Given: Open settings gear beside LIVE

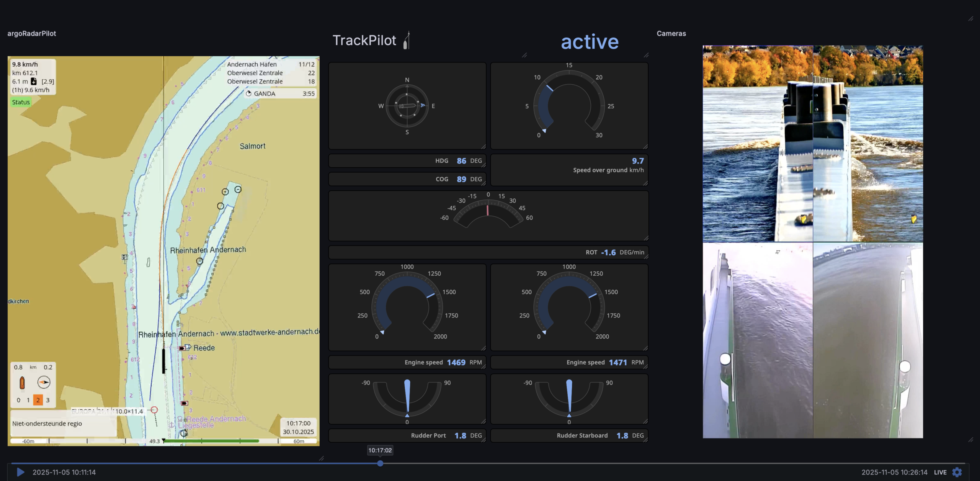Looking at the screenshot, I should point(957,472).
